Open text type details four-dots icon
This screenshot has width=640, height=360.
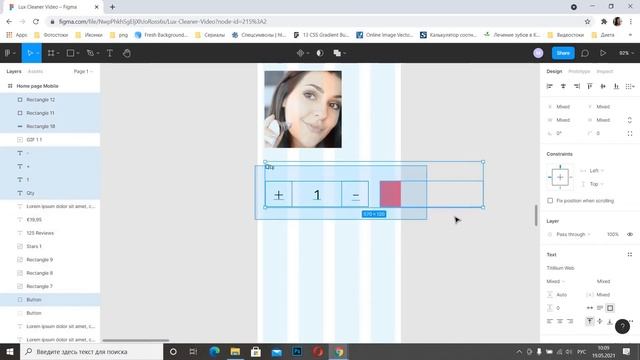[630, 255]
